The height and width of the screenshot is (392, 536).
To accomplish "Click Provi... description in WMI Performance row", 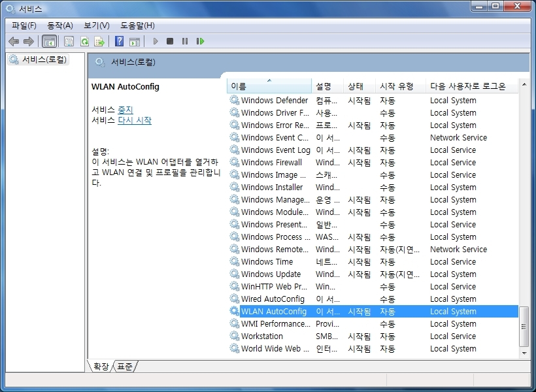I will (x=327, y=323).
